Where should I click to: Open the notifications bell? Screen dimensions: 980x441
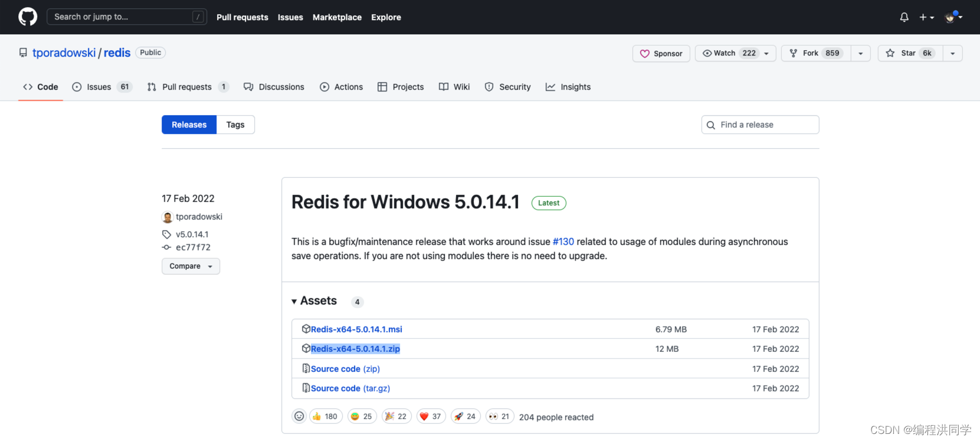click(904, 17)
